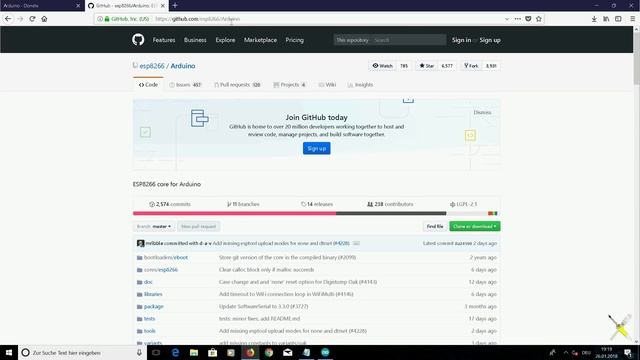
Task: Open Marketplace in GitHub header
Action: [x=260, y=40]
